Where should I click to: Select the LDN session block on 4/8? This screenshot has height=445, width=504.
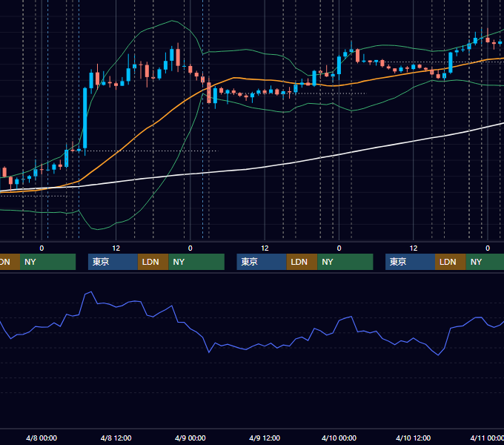[x=153, y=262]
